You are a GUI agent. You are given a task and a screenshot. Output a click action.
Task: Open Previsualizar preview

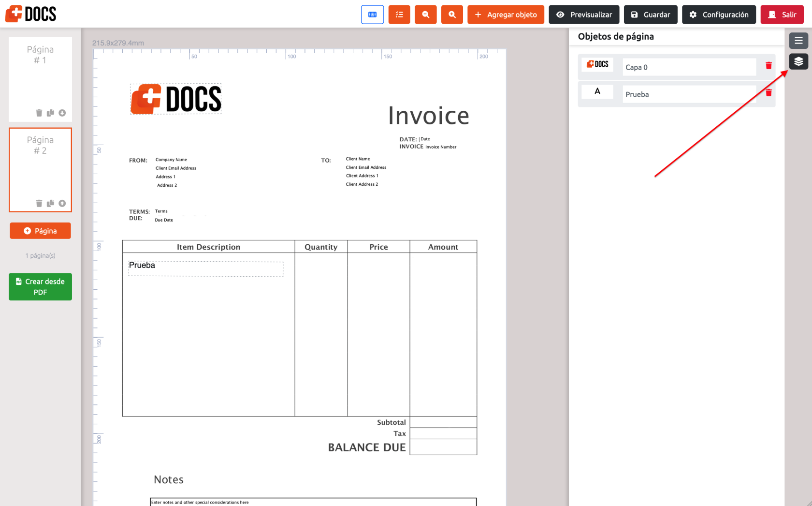584,15
